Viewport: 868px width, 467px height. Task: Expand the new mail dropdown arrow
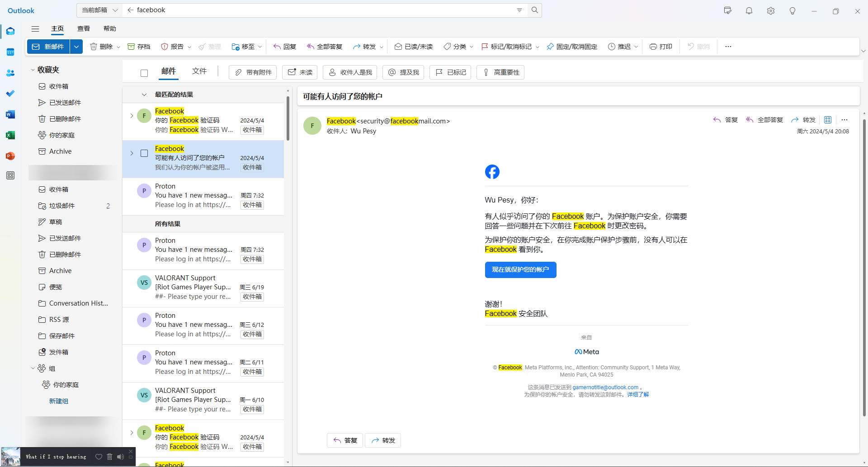(76, 47)
